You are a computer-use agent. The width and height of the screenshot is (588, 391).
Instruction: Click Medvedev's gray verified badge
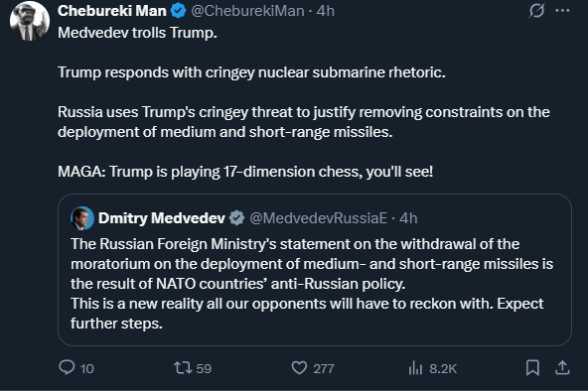(237, 218)
